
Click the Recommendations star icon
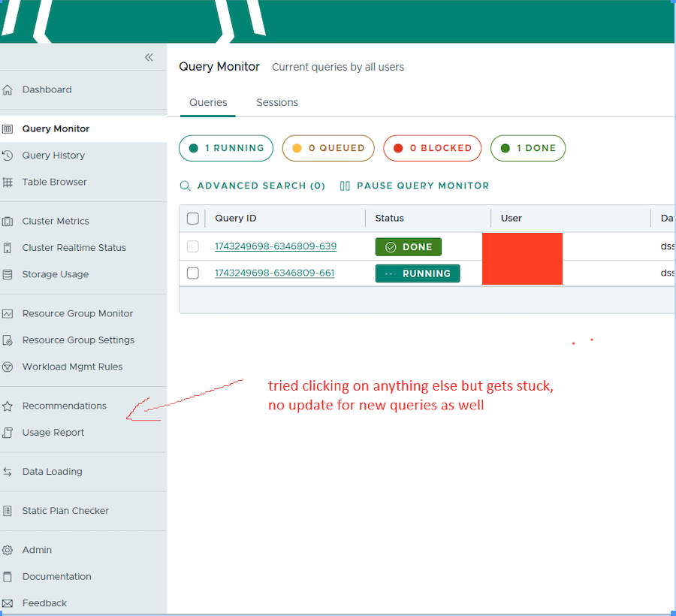click(x=8, y=406)
